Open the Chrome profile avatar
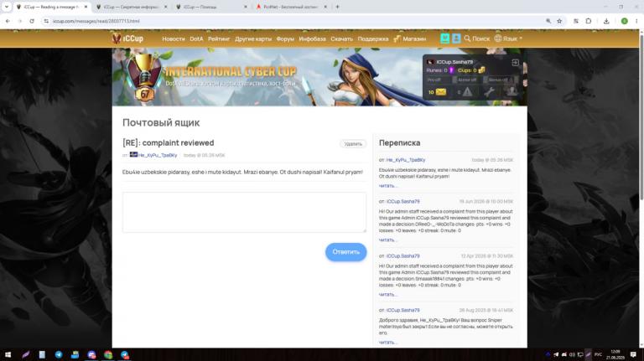 click(x=624, y=21)
